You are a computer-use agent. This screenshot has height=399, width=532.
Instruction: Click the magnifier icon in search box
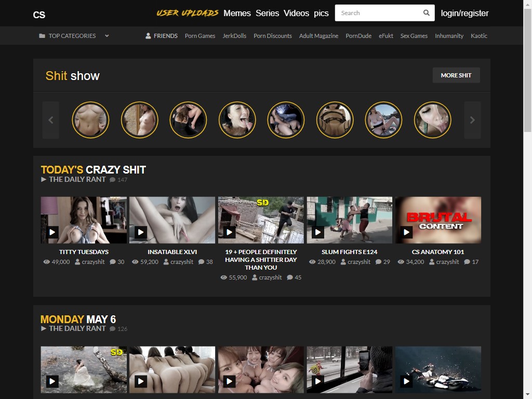427,13
